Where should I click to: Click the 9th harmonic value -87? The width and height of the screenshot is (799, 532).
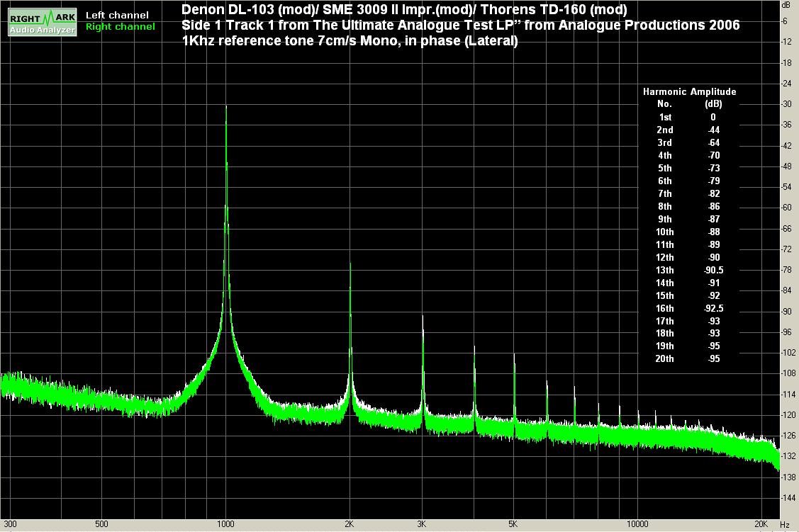coord(713,219)
